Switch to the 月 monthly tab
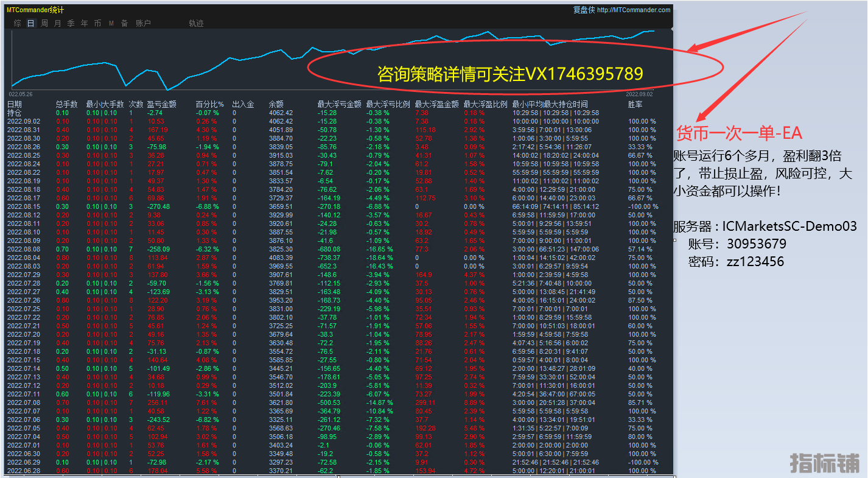The height and width of the screenshot is (478, 868). point(58,23)
